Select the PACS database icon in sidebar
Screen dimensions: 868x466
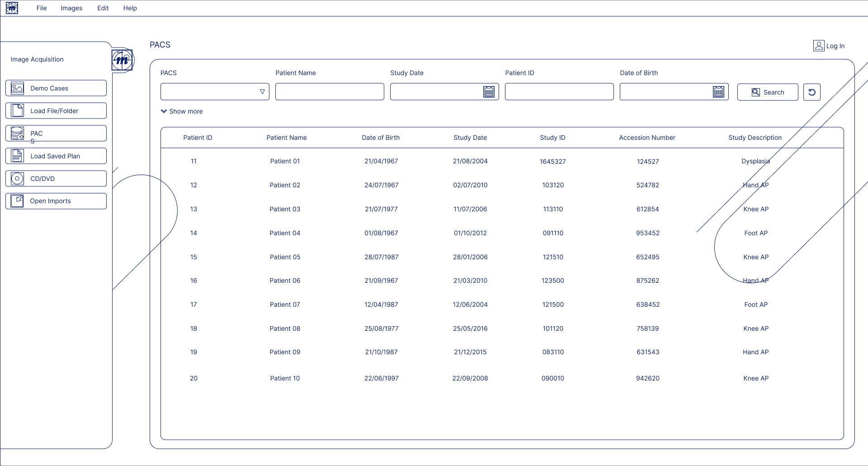pos(17,133)
